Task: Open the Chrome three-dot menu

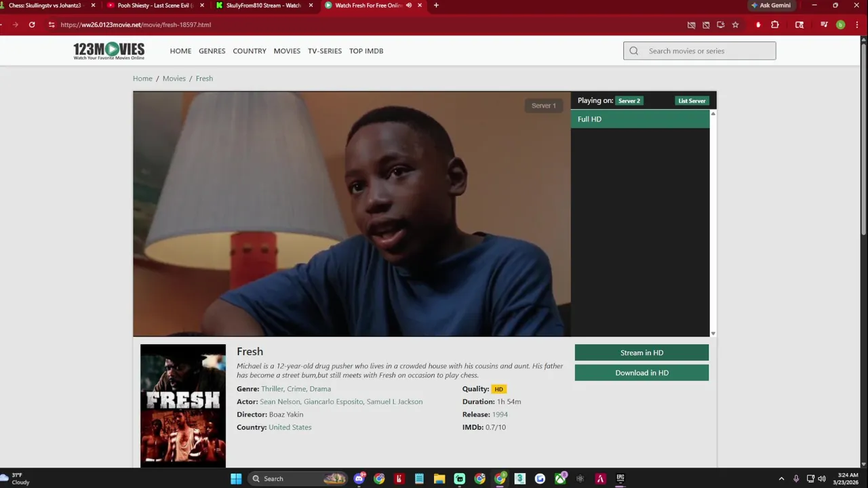Action: 856,24
